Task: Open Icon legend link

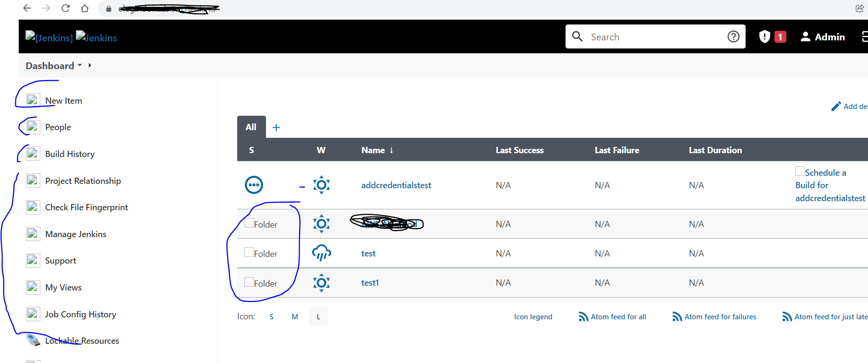Action: tap(533, 316)
